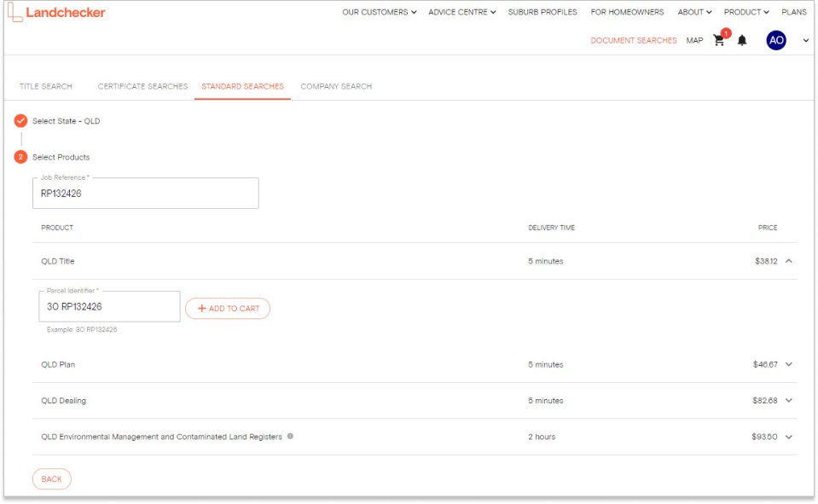Screen dimensions: 818x504
Task: Collapse the QLD Title row chevron
Action: click(789, 261)
